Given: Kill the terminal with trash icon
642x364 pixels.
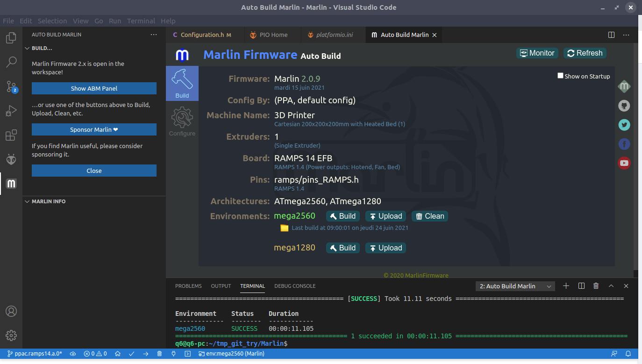Looking at the screenshot, I should pyautogui.click(x=596, y=286).
